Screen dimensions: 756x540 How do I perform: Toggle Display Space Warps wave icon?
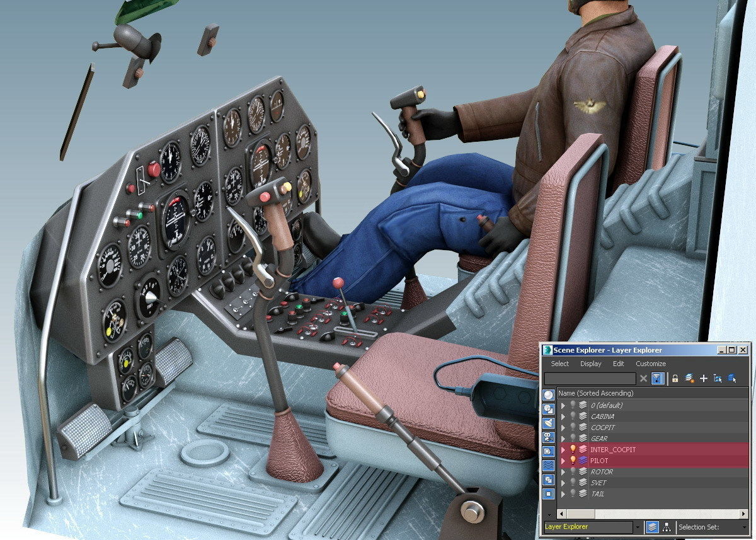pyautogui.click(x=548, y=465)
